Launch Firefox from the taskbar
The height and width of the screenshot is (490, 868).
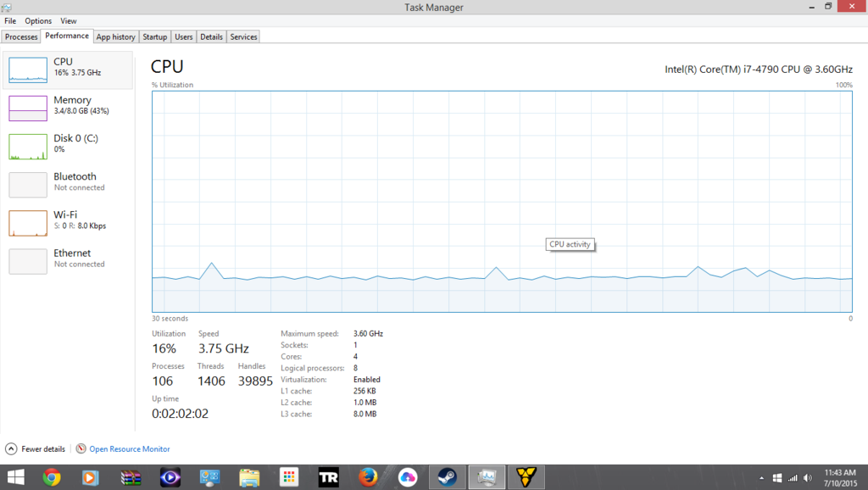click(x=368, y=477)
